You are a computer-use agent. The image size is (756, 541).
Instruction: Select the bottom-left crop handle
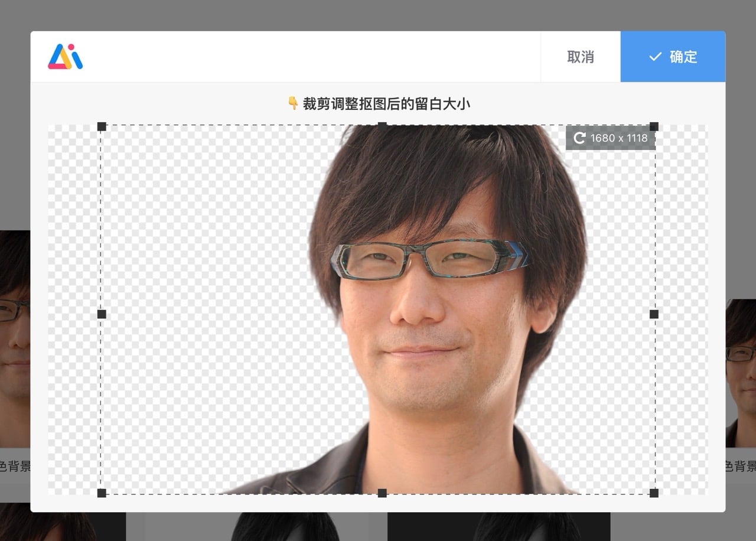click(x=102, y=493)
